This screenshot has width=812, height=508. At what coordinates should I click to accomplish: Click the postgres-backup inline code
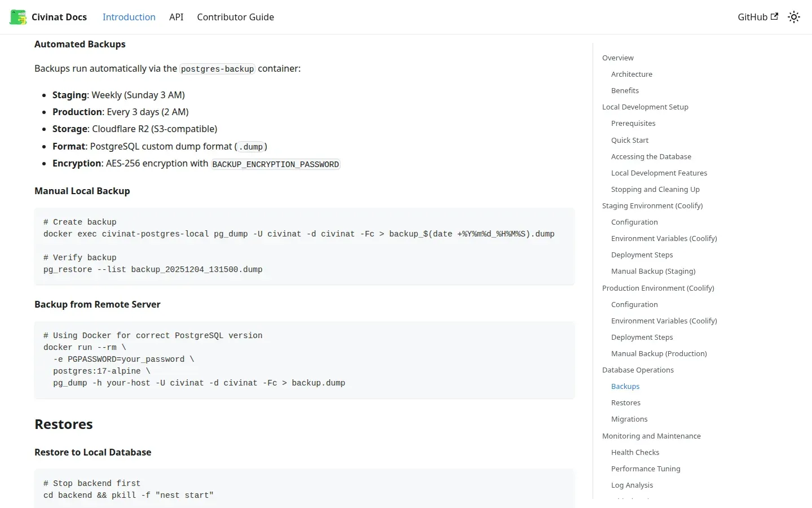point(217,69)
